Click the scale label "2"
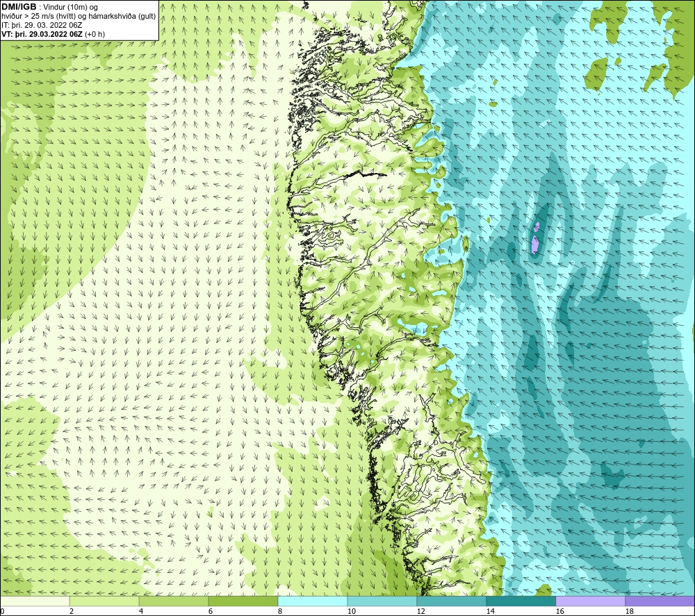The height and width of the screenshot is (616, 695). click(x=72, y=611)
